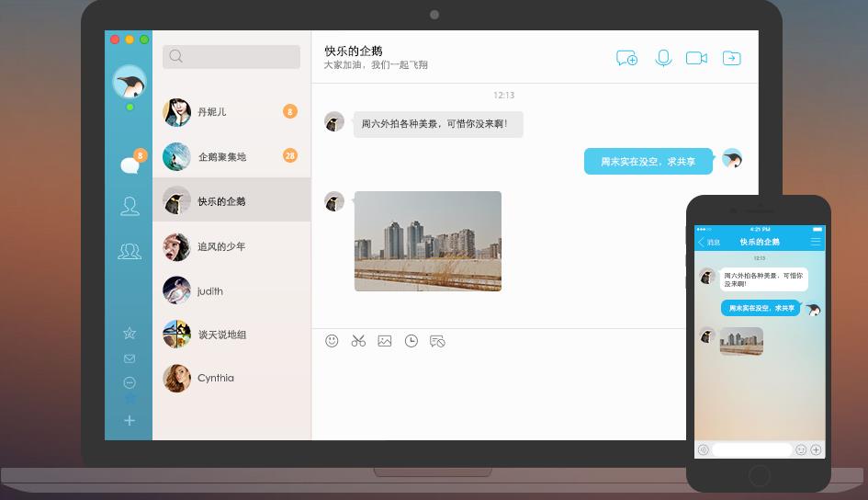Click the profile avatar atop the sidebar
The width and height of the screenshot is (868, 500).
(129, 83)
